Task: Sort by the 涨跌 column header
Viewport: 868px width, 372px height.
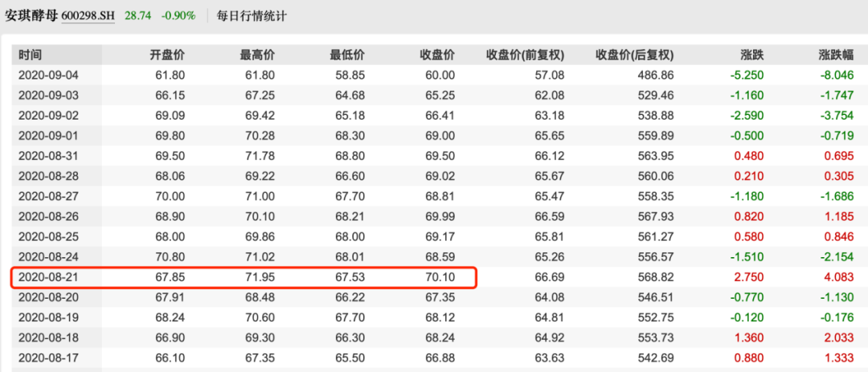Action: coord(751,55)
